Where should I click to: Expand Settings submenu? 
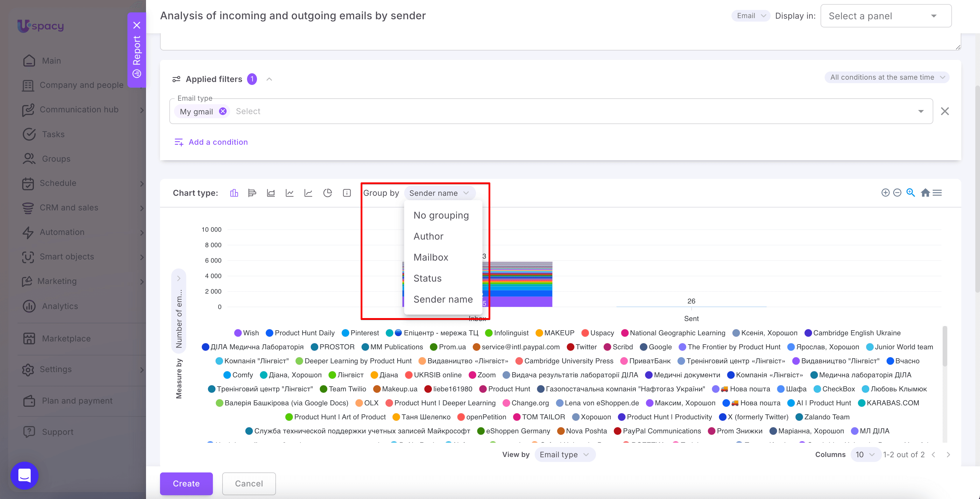point(142,370)
